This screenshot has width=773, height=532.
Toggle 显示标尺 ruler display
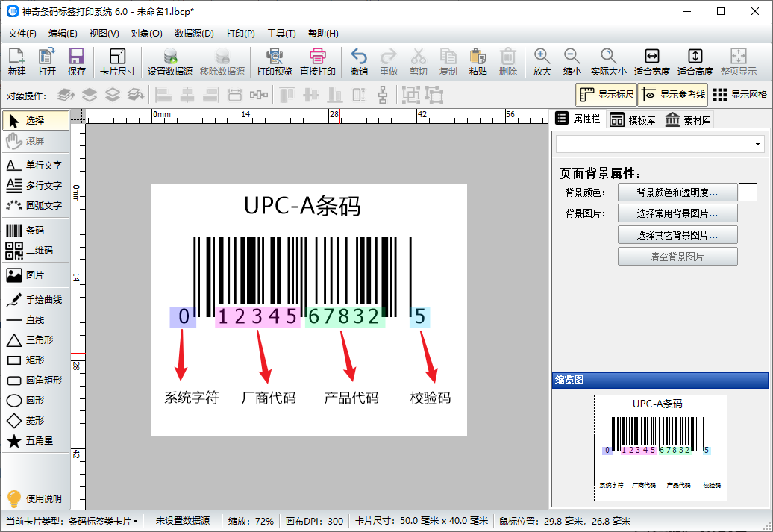pos(607,95)
